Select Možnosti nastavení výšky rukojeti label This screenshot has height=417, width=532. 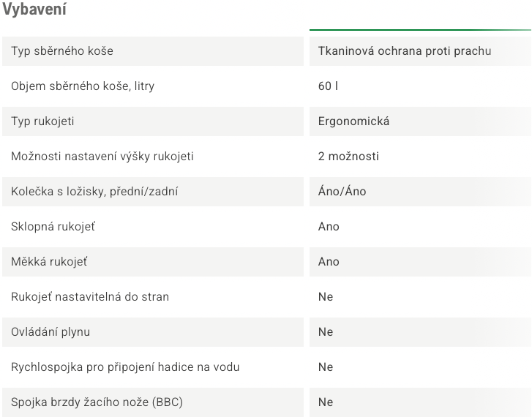point(102,157)
